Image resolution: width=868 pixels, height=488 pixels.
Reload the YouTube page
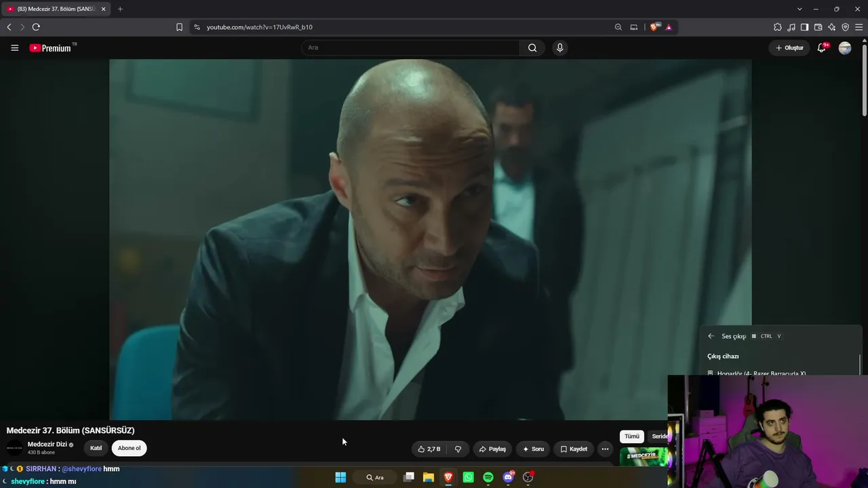[x=36, y=27]
